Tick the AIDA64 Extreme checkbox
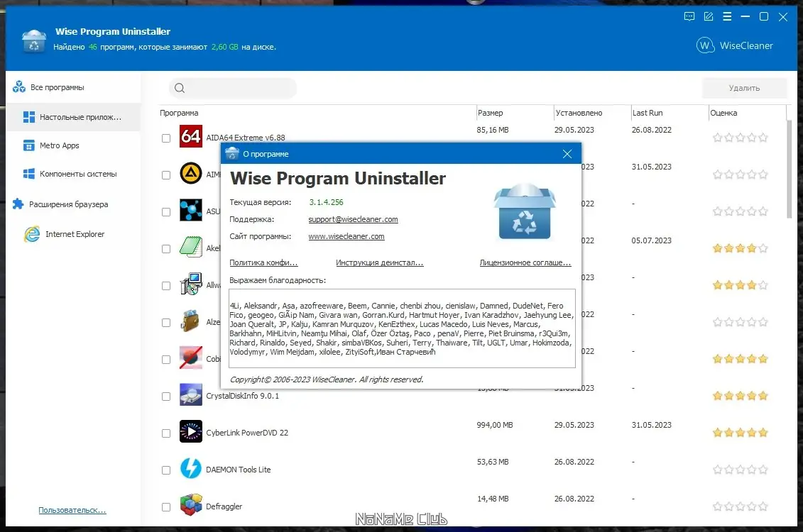 pos(166,138)
